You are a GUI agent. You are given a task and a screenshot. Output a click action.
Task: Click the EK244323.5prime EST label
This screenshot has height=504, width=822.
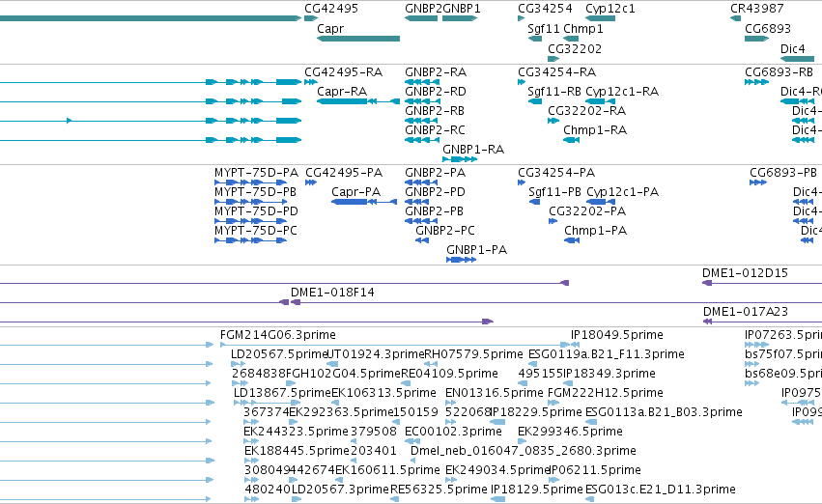coord(297,433)
